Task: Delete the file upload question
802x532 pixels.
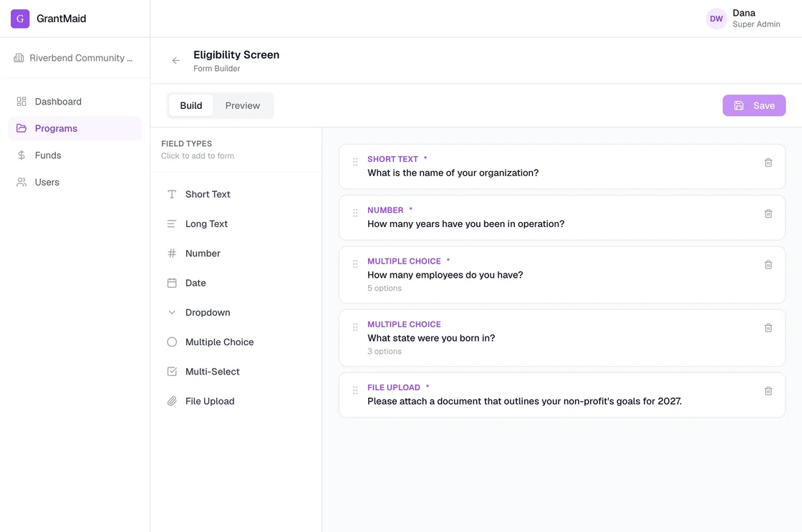Action: click(x=768, y=392)
